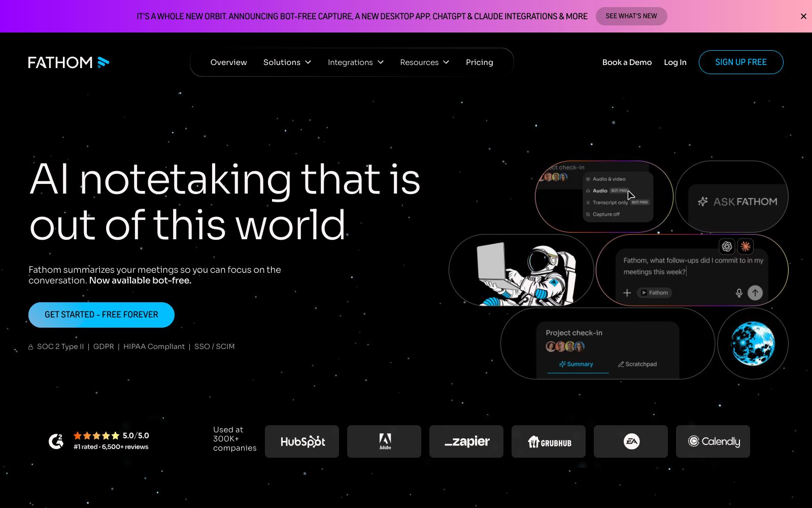
Task: Click the 'AI notetaking that is out of this world' headline
Action: (225, 201)
